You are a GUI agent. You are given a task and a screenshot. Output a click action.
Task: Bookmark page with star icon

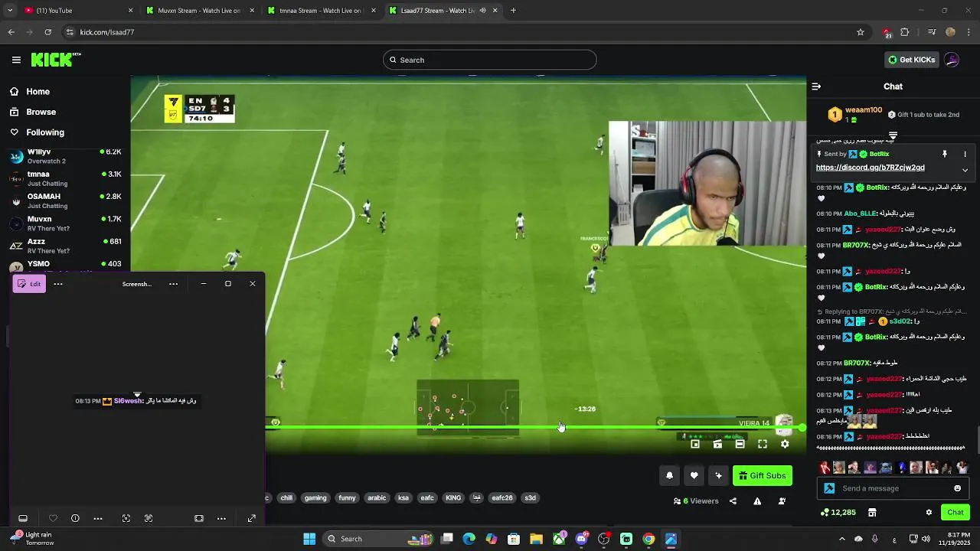click(x=861, y=32)
